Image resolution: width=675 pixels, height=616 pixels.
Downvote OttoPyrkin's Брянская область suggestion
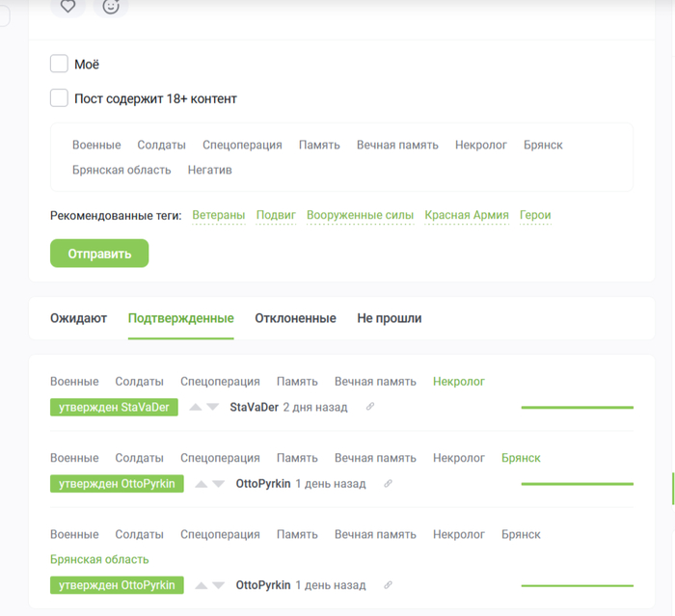click(218, 585)
